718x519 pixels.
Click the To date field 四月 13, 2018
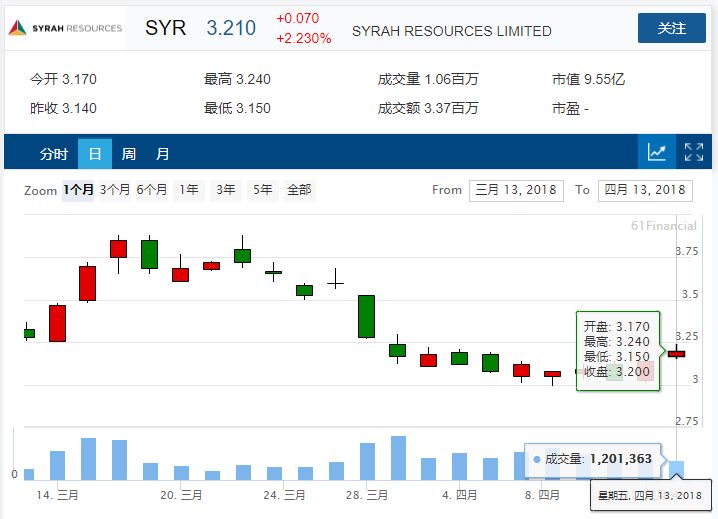(x=645, y=190)
